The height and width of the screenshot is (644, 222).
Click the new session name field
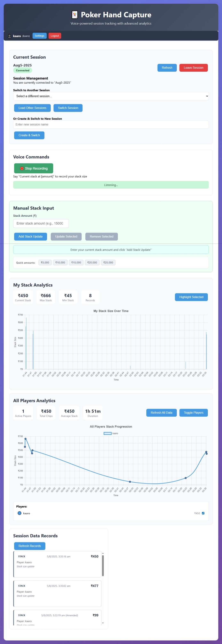pyautogui.click(x=111, y=124)
